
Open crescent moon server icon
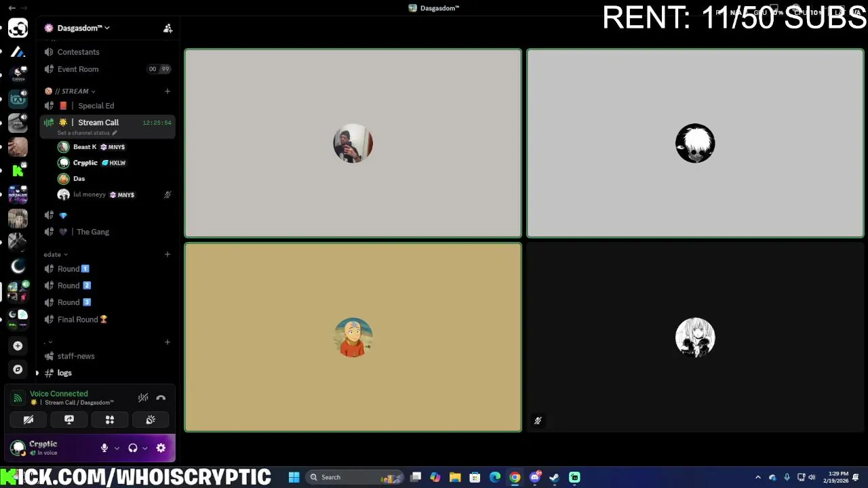[x=18, y=266]
